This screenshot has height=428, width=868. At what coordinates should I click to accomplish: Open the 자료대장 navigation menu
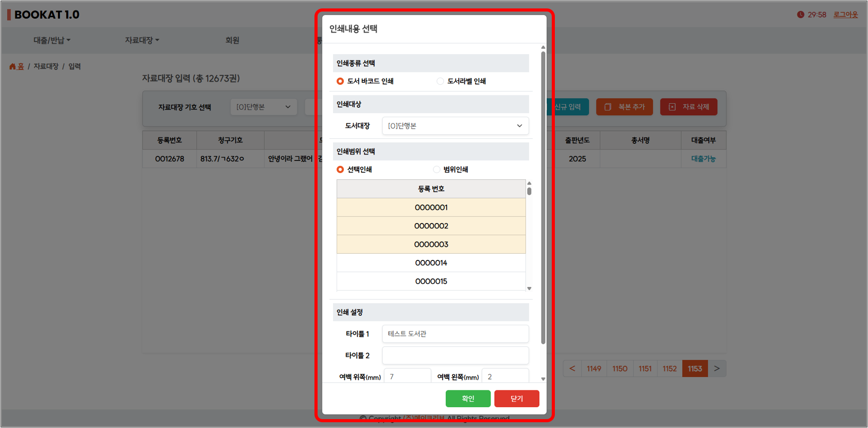(141, 40)
